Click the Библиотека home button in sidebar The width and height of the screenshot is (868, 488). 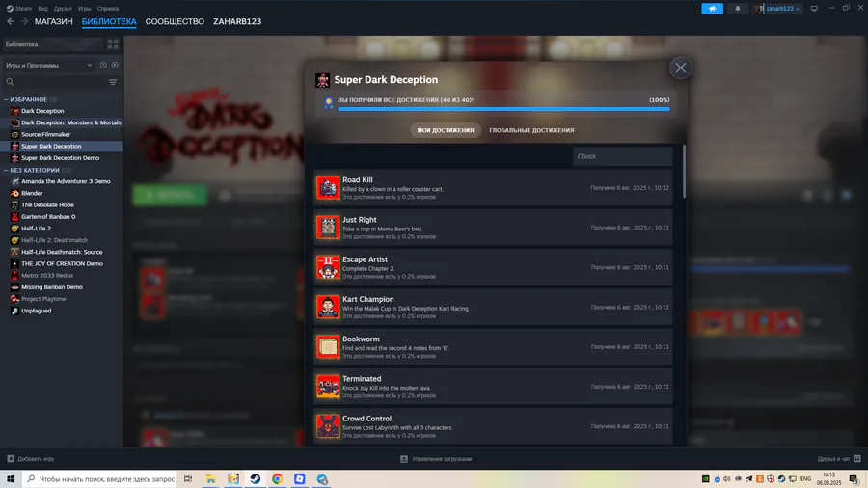point(54,44)
